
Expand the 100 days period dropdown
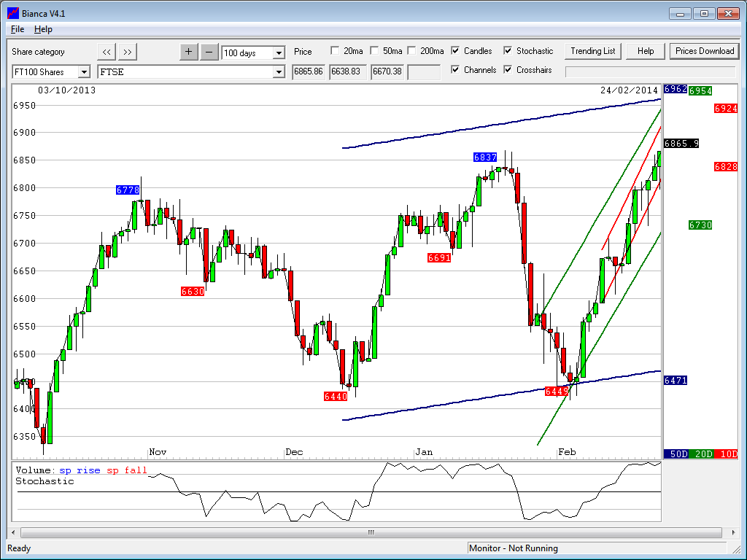click(x=279, y=53)
